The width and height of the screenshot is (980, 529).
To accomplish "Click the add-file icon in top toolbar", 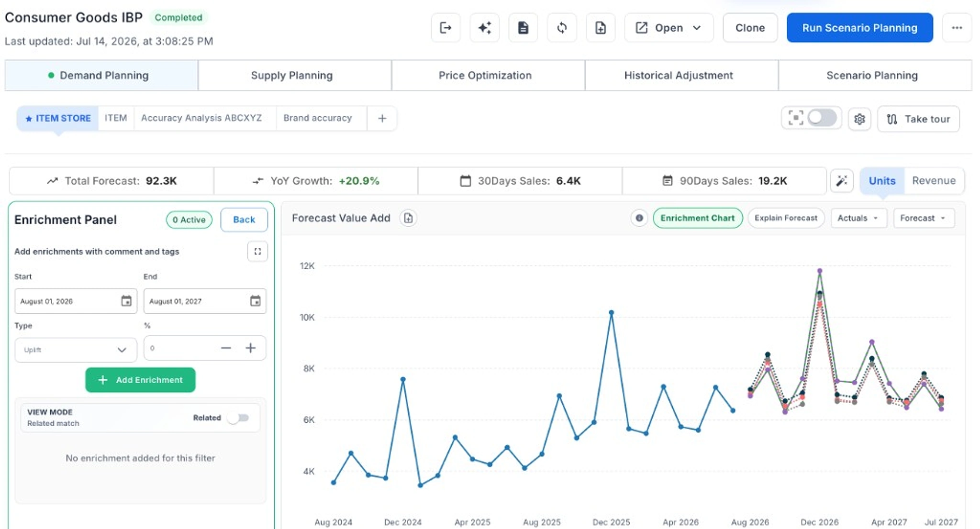I will (601, 28).
